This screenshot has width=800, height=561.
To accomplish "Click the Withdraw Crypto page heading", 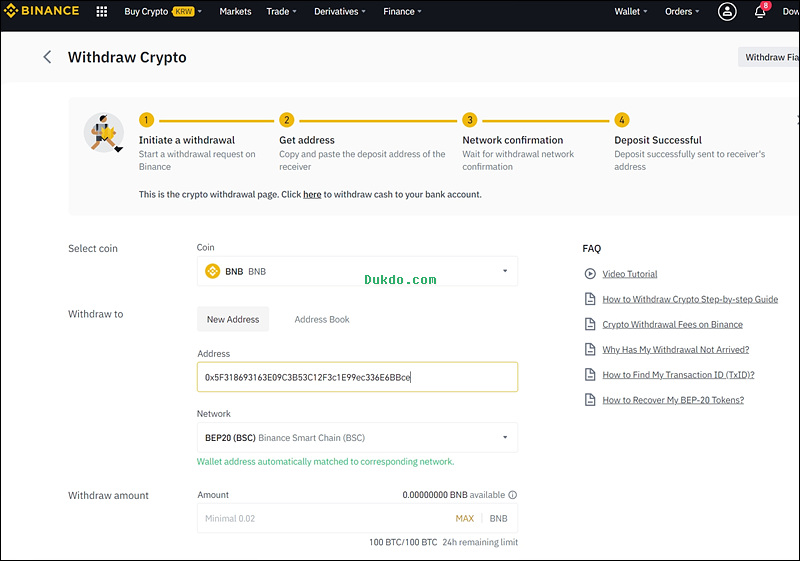I will (x=127, y=57).
